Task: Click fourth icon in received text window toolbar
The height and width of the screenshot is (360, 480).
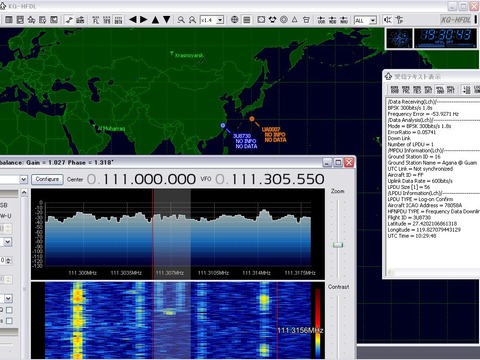Action: [x=428, y=89]
